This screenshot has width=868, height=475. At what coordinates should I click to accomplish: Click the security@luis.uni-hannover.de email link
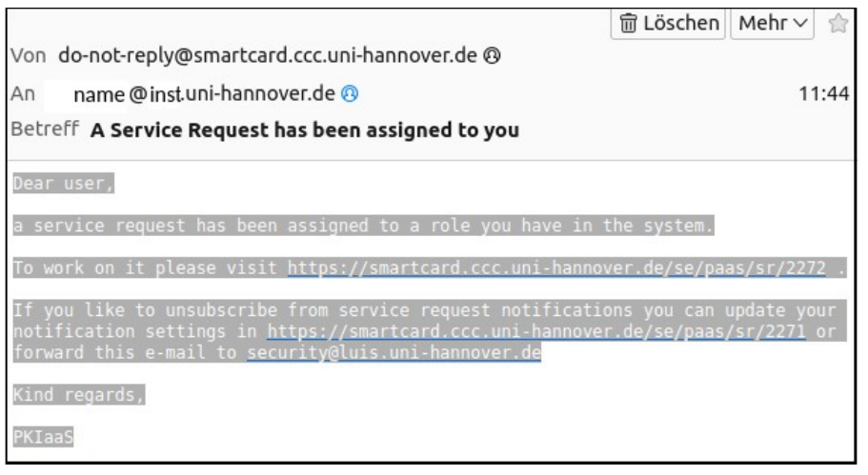tap(394, 352)
